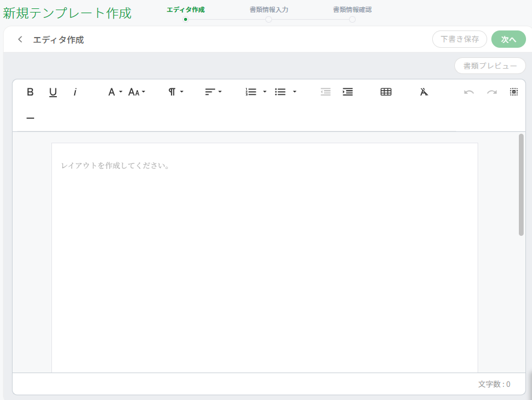Open the font size AA dropdown
532x400 pixels.
coord(137,92)
